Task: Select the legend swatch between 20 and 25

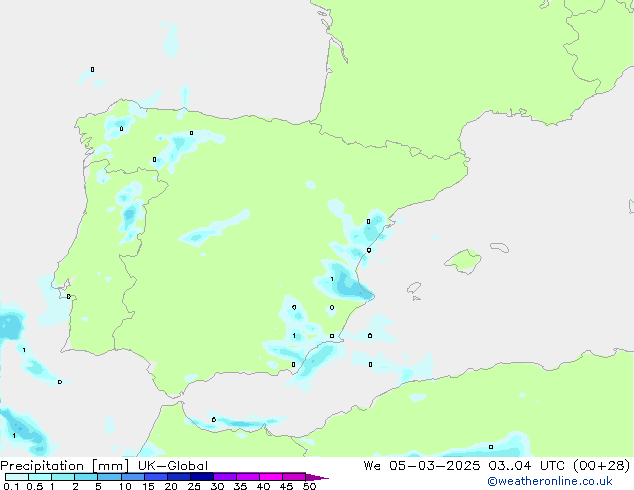Action: click(179, 477)
